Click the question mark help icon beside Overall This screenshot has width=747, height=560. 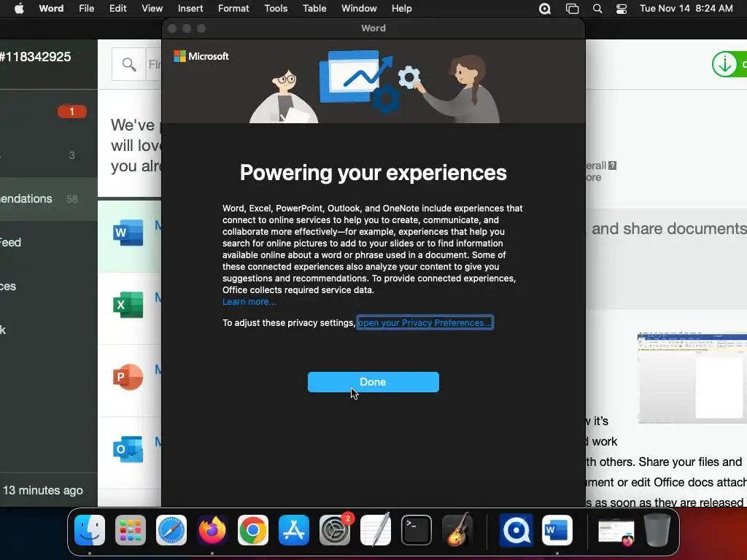(x=613, y=166)
